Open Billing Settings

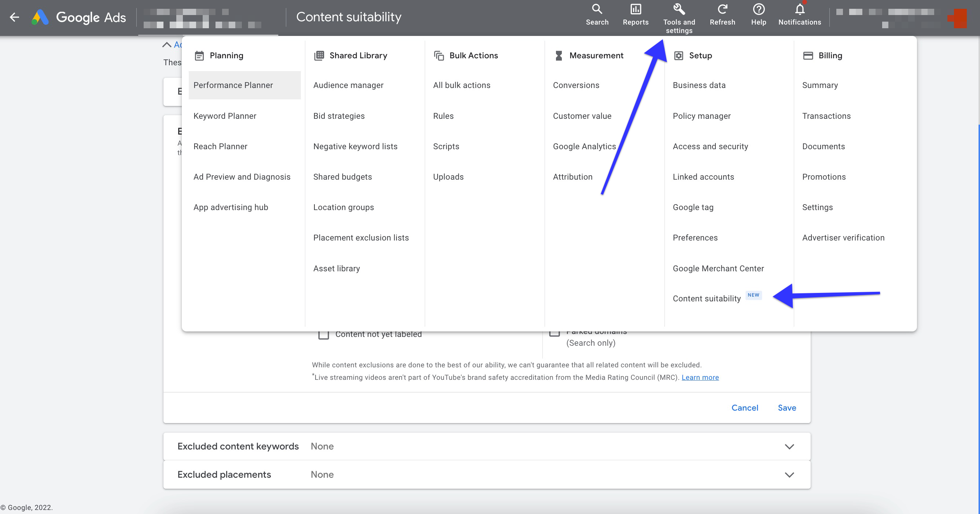click(x=817, y=208)
